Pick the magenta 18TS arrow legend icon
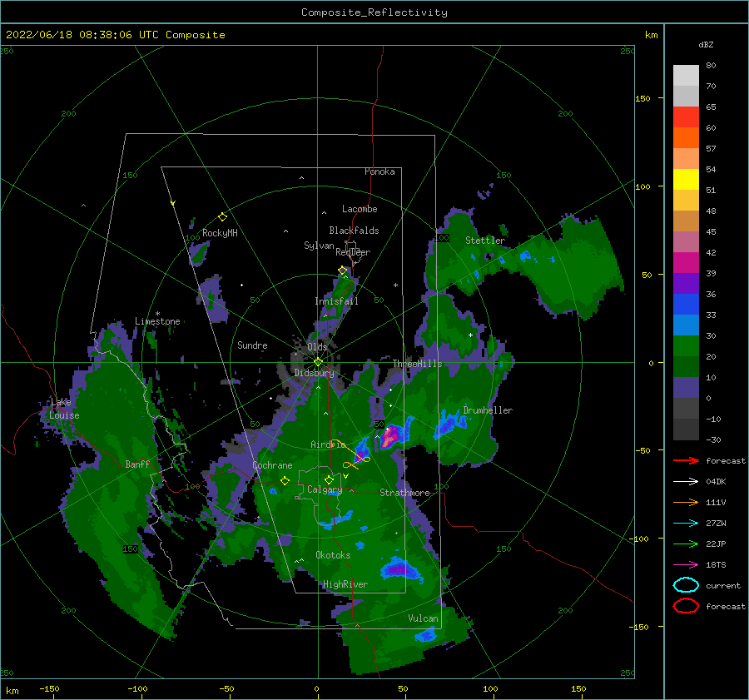749x700 pixels. coord(686,565)
